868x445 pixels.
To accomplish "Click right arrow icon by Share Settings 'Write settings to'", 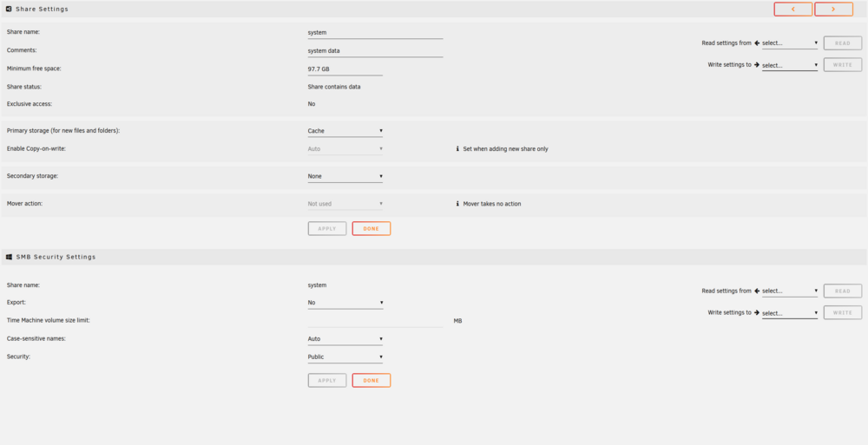I will pyautogui.click(x=757, y=65).
